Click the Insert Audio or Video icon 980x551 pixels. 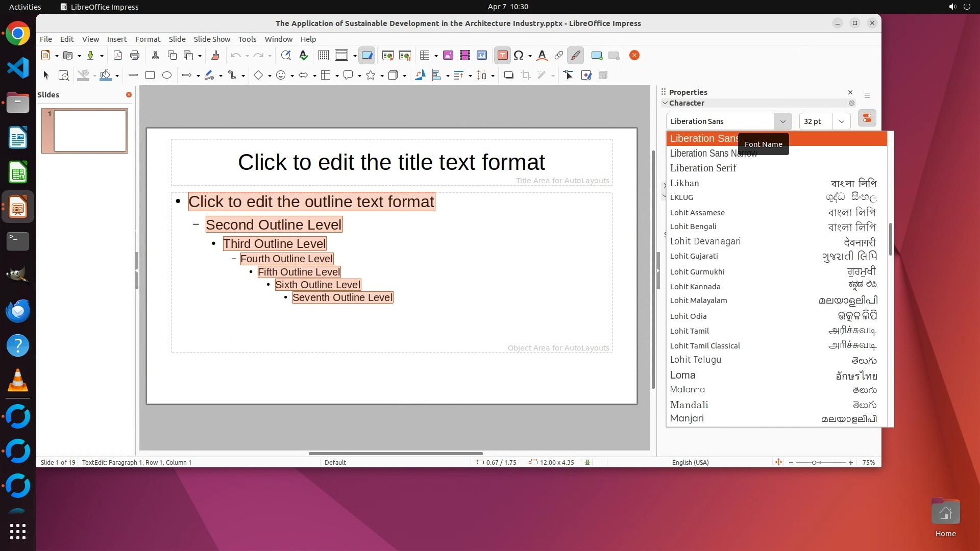[x=465, y=56]
